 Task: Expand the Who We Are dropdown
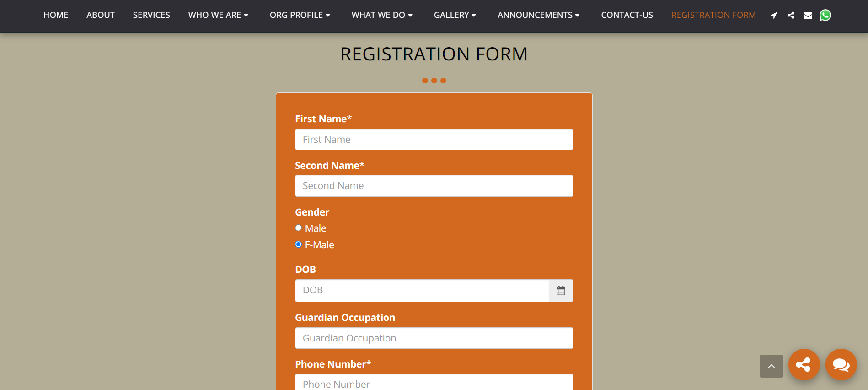(x=218, y=15)
